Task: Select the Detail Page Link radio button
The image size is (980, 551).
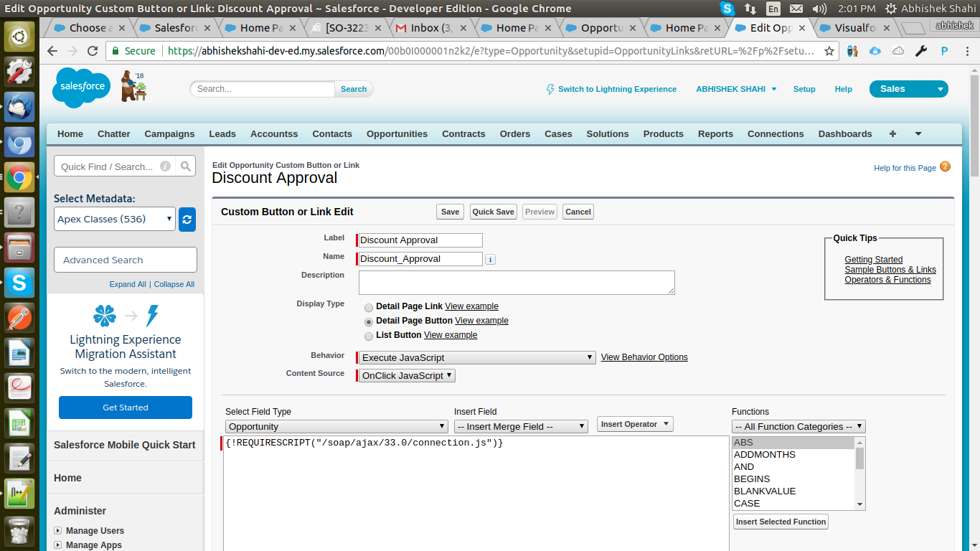Action: [369, 307]
